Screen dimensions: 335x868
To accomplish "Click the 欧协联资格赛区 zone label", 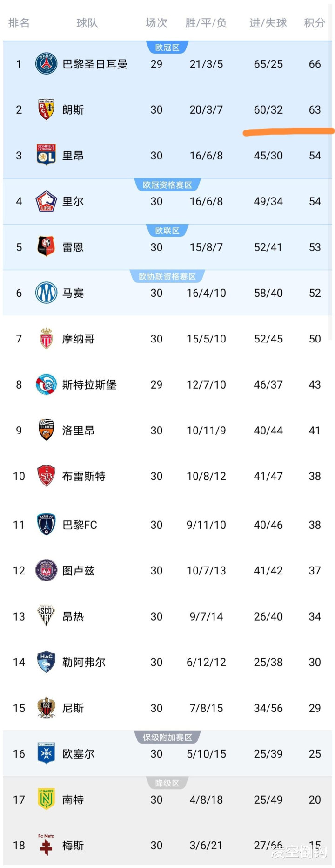I will click(x=167, y=277).
